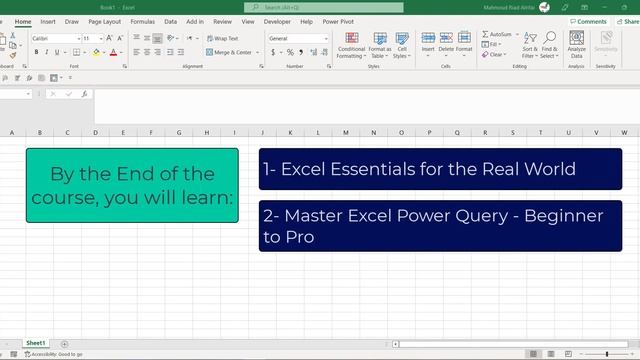The height and width of the screenshot is (360, 640).
Task: Click the Search box in title bar
Action: coord(324,7)
